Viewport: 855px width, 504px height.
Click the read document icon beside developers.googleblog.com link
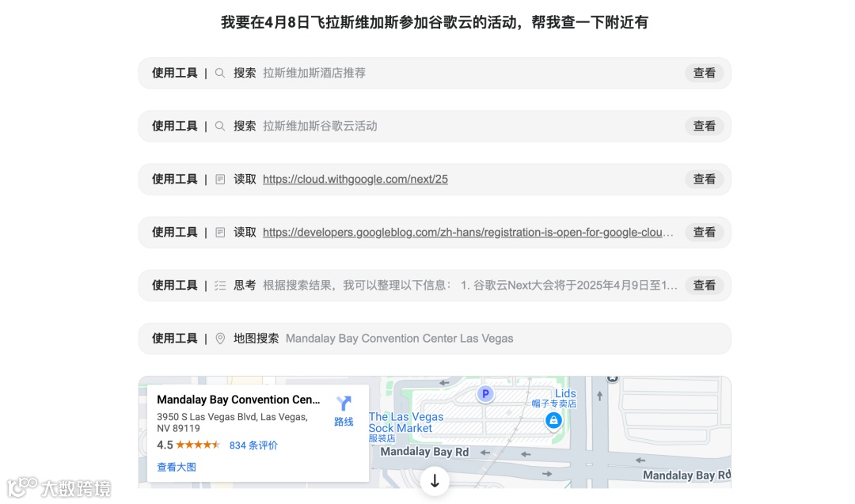[x=220, y=233]
